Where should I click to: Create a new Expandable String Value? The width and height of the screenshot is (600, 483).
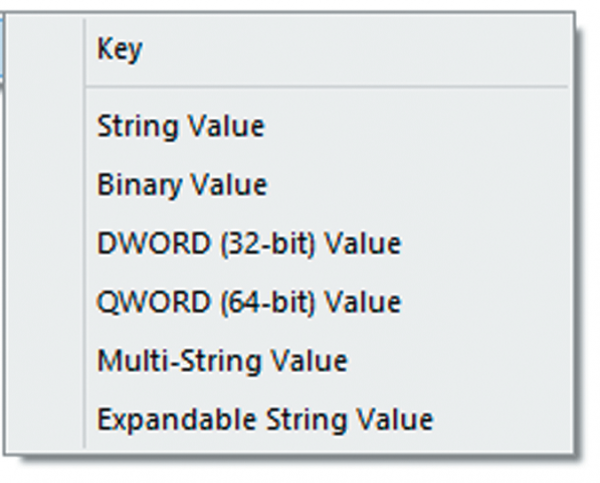pos(264,418)
